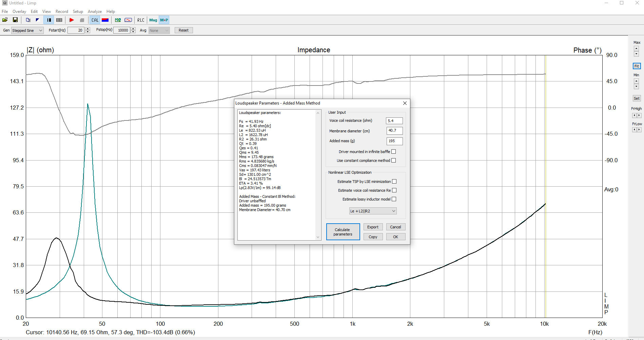The height and width of the screenshot is (340, 644).
Task: Open the Gen Stepped Sine dropdown
Action: [x=27, y=31]
